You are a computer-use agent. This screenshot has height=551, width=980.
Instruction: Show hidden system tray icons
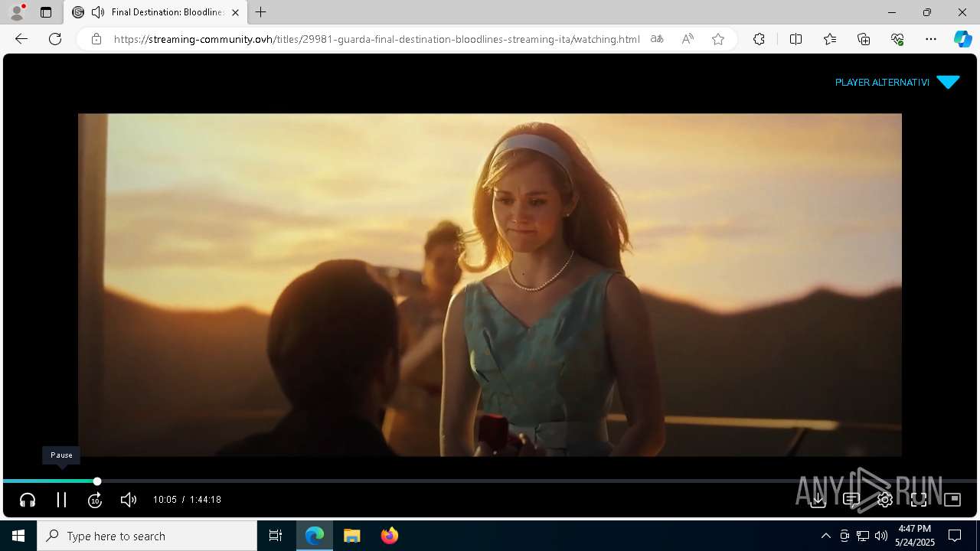point(825,536)
